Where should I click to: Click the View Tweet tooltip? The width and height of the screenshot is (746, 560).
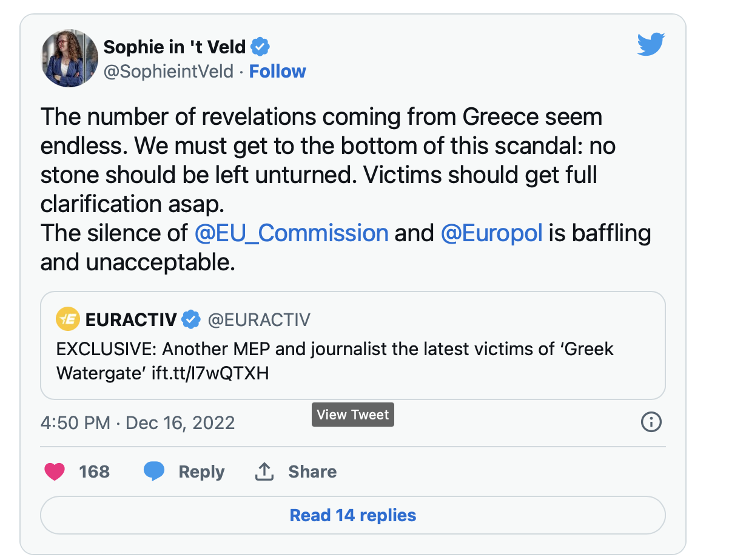(x=353, y=415)
